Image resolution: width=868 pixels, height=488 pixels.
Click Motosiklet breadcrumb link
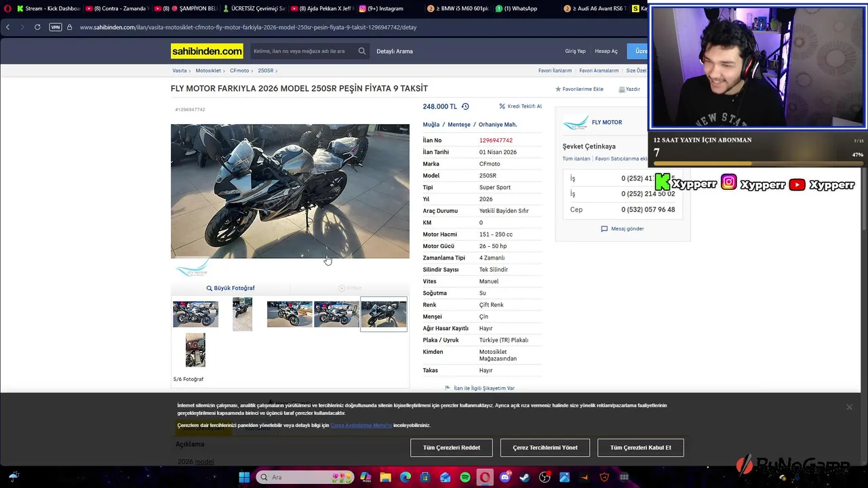pyautogui.click(x=208, y=70)
